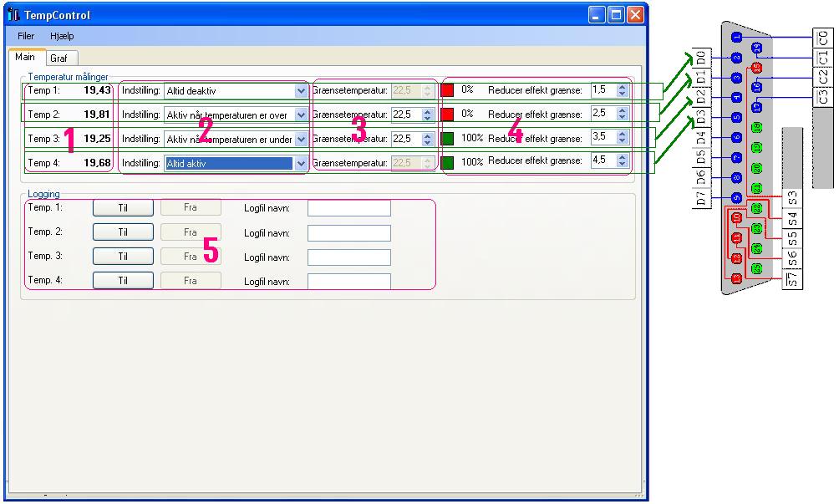Viewport: 839px width, 504px height.
Task: Increase Grænsetemperatur for Temp 2
Action: [x=427, y=111]
